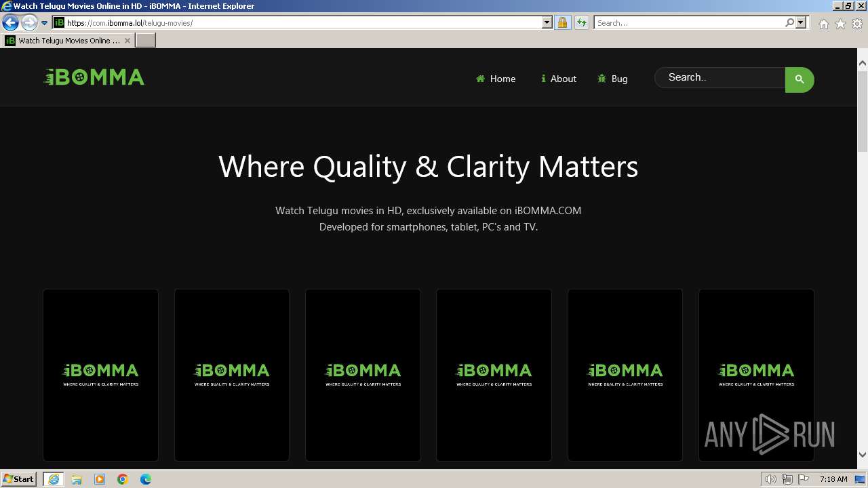This screenshot has height=488, width=868.
Task: Refresh the page with the reload icon
Action: [581, 22]
